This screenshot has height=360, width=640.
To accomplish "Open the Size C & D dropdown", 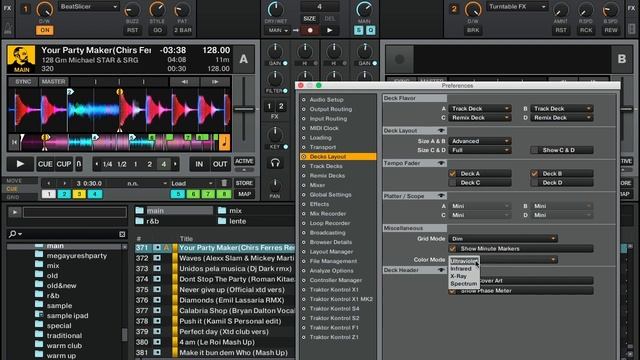I will pos(480,150).
